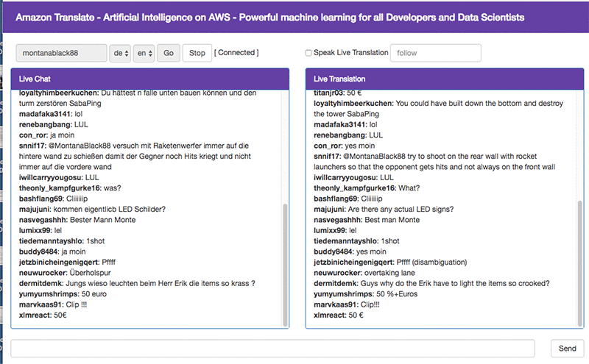Select 'majujuni: kommen eigentlicb LED Schilder?'
This screenshot has width=589, height=364.
[93, 209]
